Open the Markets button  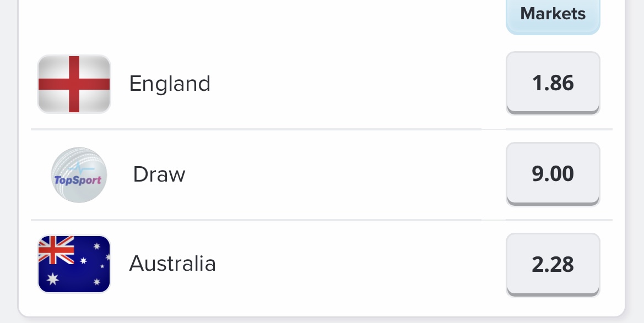(x=553, y=15)
